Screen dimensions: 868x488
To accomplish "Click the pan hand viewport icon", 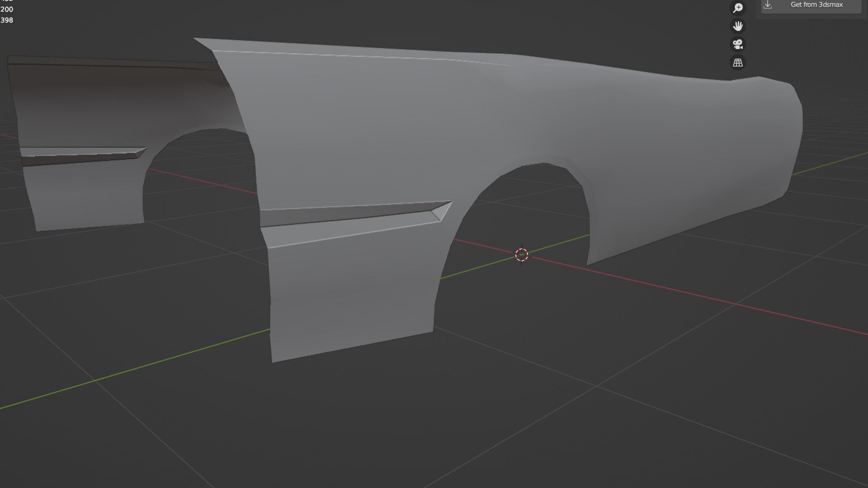I will coord(738,26).
